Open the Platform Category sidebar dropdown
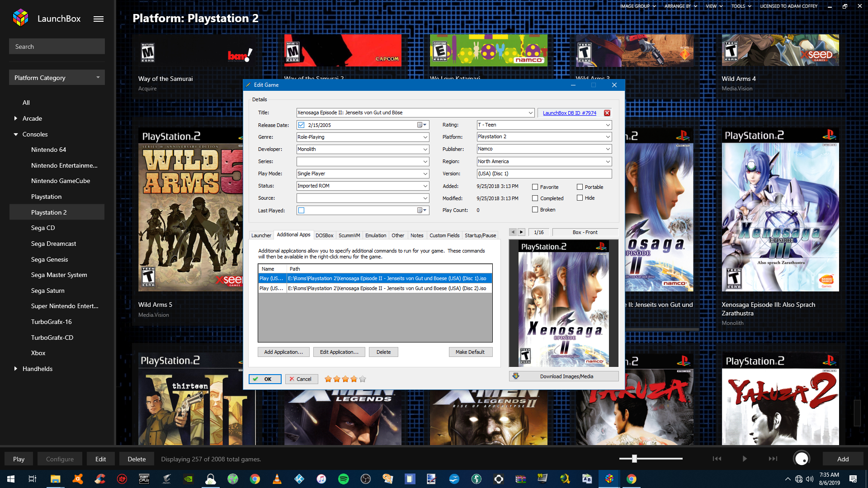The width and height of the screenshot is (868, 488). point(57,77)
